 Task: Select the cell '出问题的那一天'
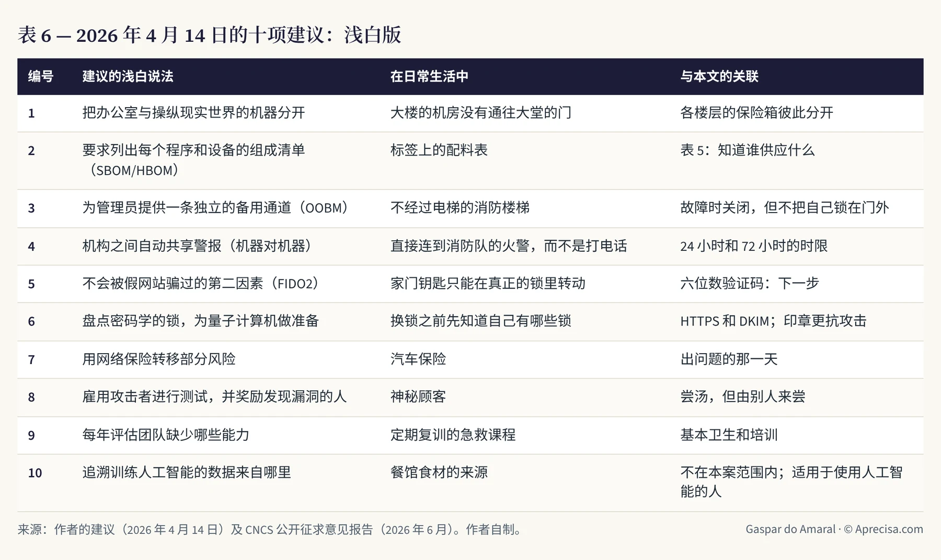pyautogui.click(x=729, y=359)
